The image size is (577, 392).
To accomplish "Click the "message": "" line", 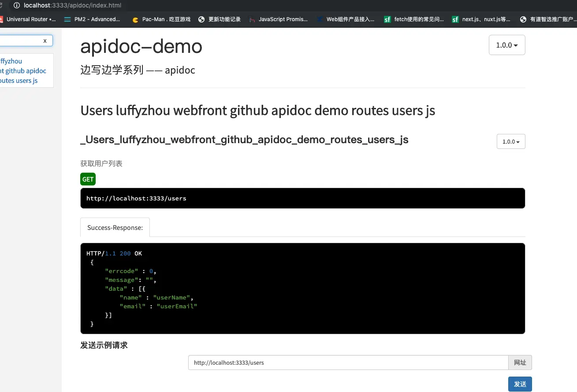I will (x=130, y=280).
